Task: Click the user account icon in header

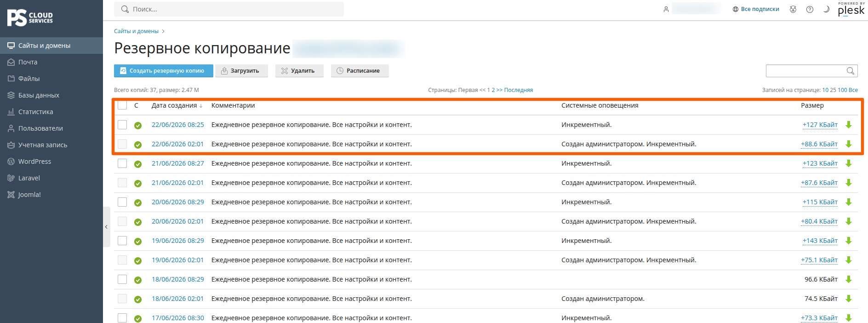Action: 666,9
